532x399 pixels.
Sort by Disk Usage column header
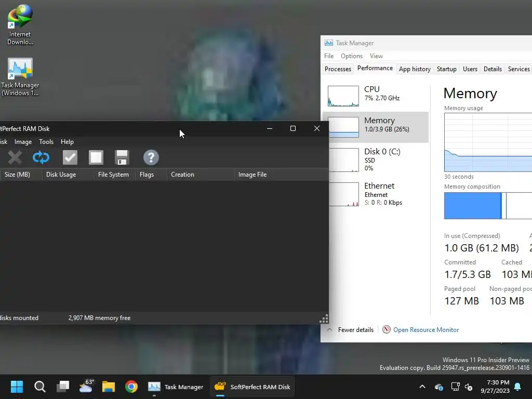(68, 175)
